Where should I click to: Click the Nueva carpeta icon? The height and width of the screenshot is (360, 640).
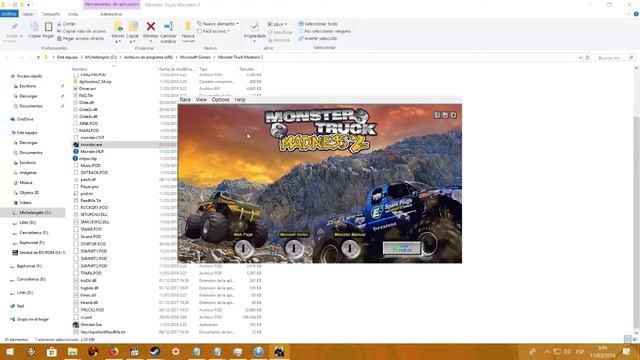pos(188,27)
